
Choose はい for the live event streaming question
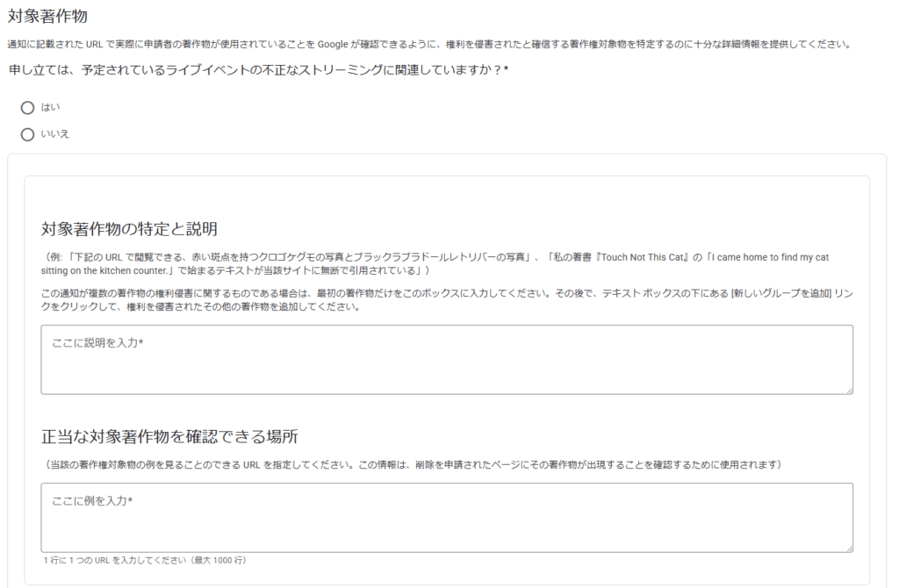[27, 108]
